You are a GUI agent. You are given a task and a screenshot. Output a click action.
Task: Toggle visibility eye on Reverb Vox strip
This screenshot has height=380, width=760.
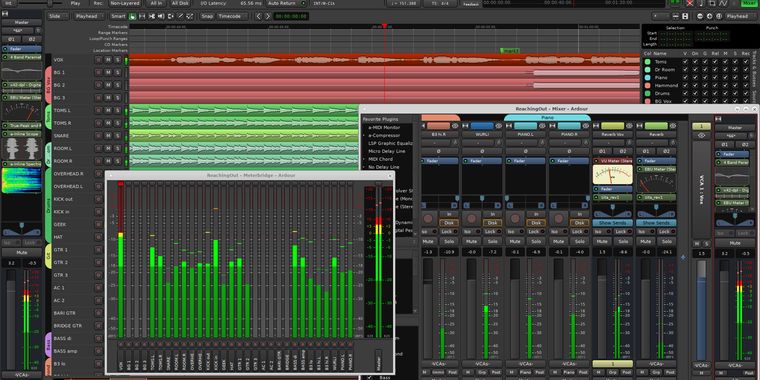[629, 126]
